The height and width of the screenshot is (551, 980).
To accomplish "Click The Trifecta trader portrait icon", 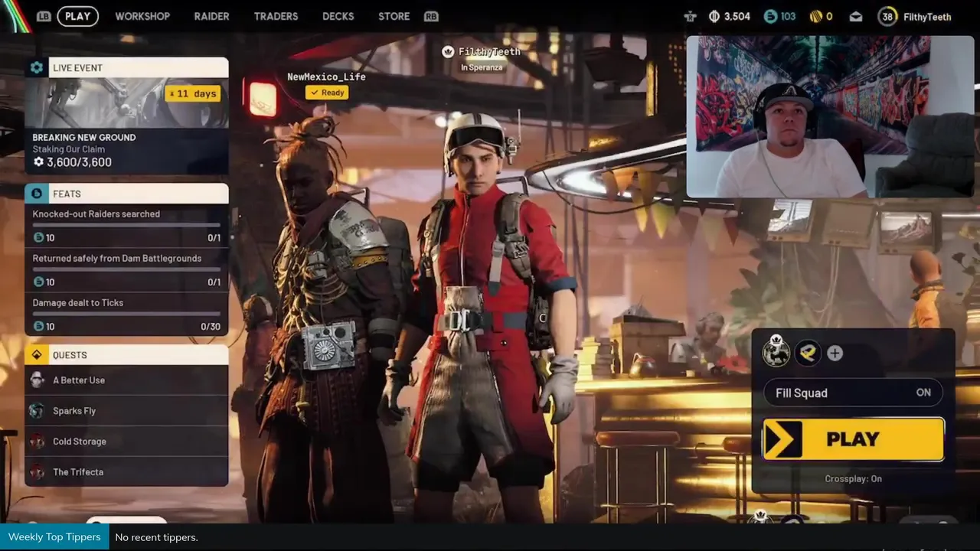I will click(37, 472).
